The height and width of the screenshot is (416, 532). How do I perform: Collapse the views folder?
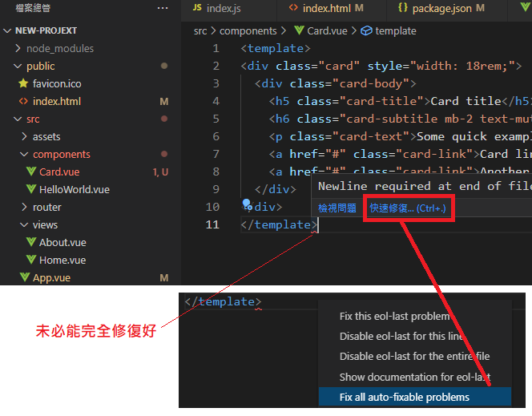24,225
